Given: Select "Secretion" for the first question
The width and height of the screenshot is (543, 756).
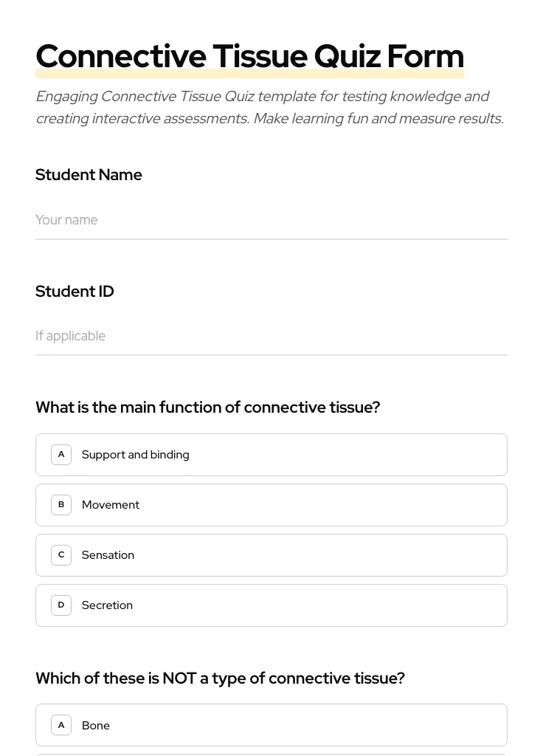Looking at the screenshot, I should point(271,605).
